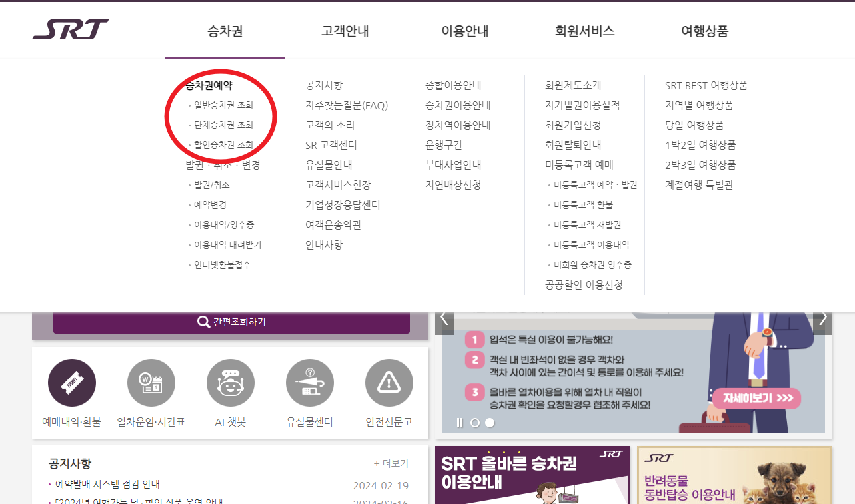Open 유실물센터 umbrella icon
Viewport: 855px width, 504px height.
tap(310, 383)
